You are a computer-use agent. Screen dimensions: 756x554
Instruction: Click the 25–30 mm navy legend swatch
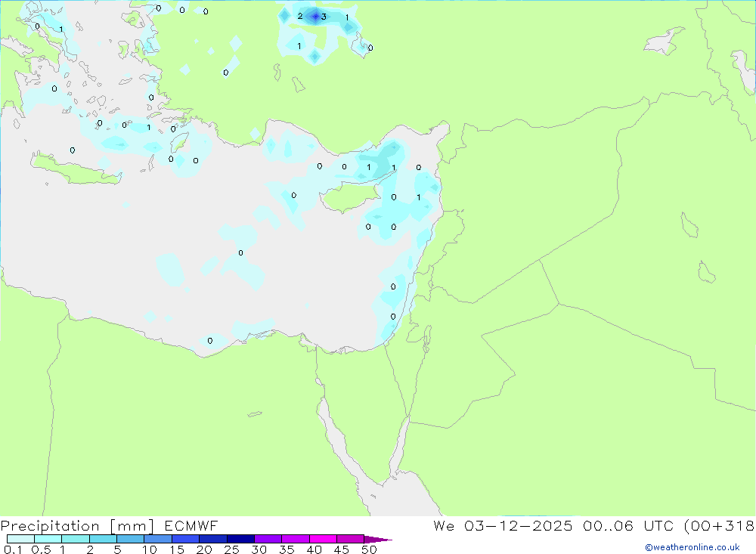click(240, 539)
